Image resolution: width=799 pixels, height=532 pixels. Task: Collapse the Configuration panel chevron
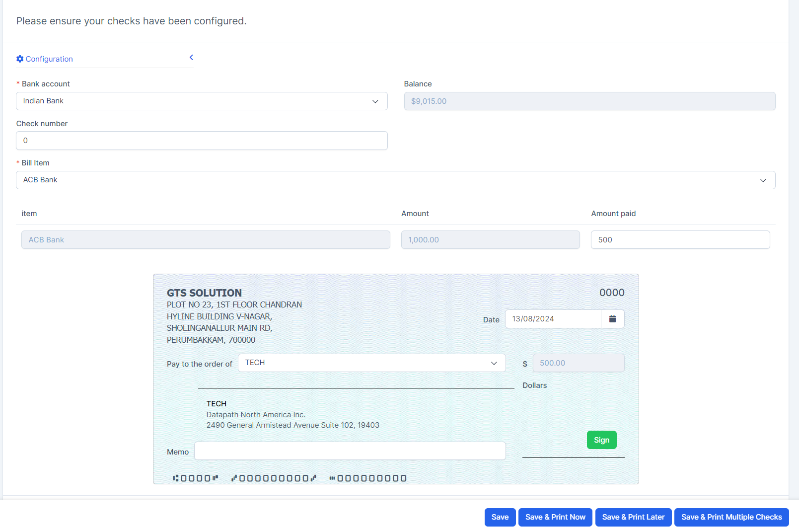(191, 58)
